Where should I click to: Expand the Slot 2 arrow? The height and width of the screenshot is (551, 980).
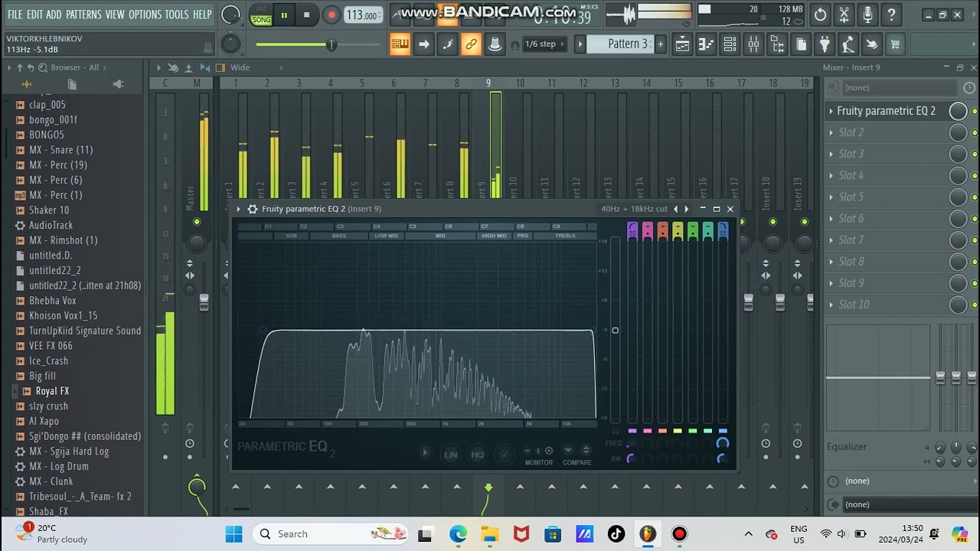(831, 132)
